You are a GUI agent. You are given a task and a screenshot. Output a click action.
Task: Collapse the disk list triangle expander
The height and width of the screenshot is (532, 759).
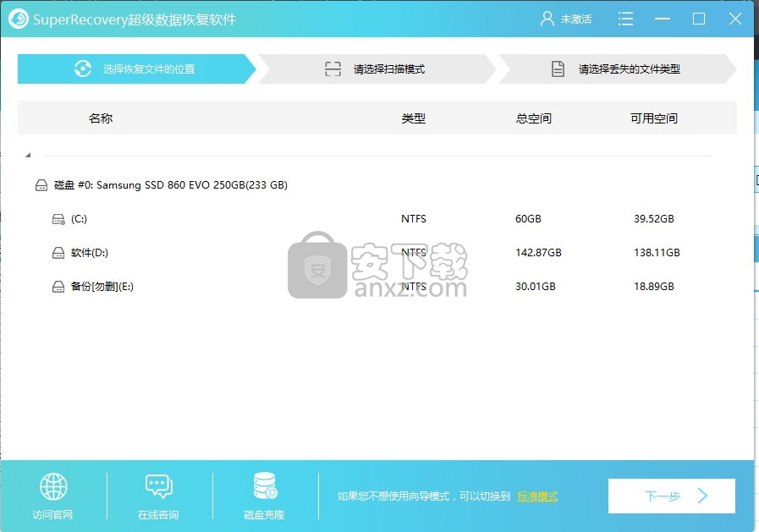coord(28,156)
